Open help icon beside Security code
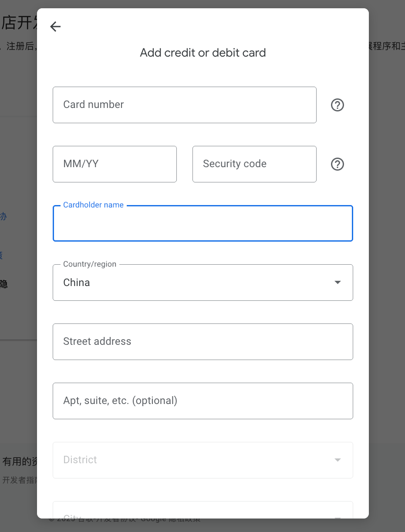Screen dimensions: 405x532 click(337, 164)
